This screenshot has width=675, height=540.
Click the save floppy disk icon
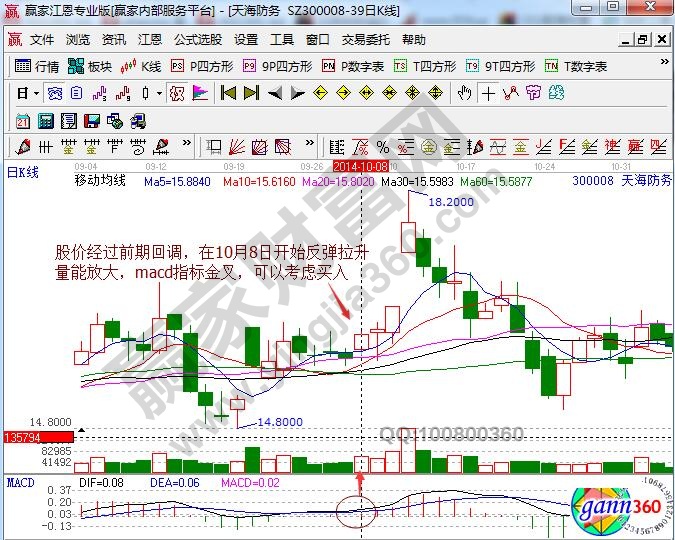(92, 121)
